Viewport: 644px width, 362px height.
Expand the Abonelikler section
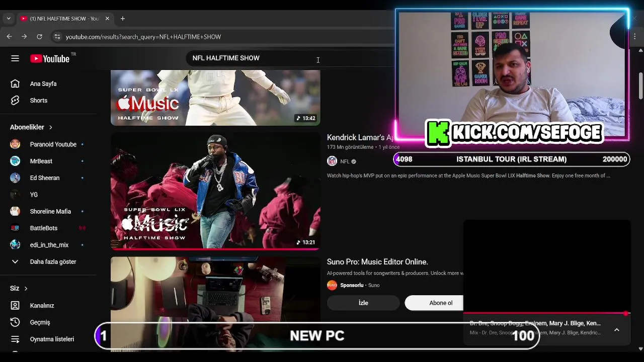31,127
